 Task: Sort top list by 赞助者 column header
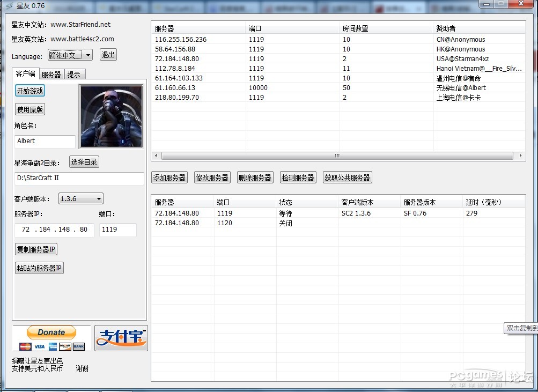[480, 28]
